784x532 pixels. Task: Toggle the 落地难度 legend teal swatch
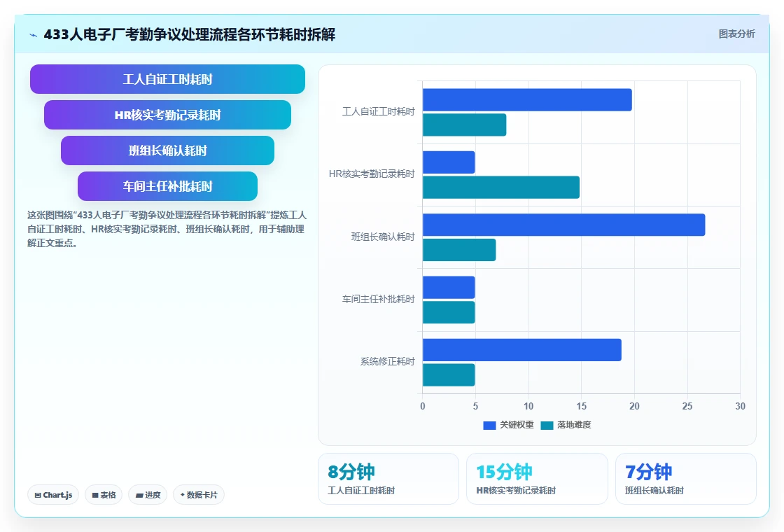pyautogui.click(x=547, y=425)
